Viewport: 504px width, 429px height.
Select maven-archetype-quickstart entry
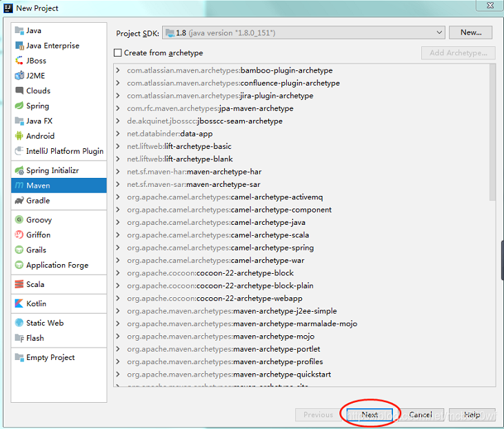(x=229, y=375)
